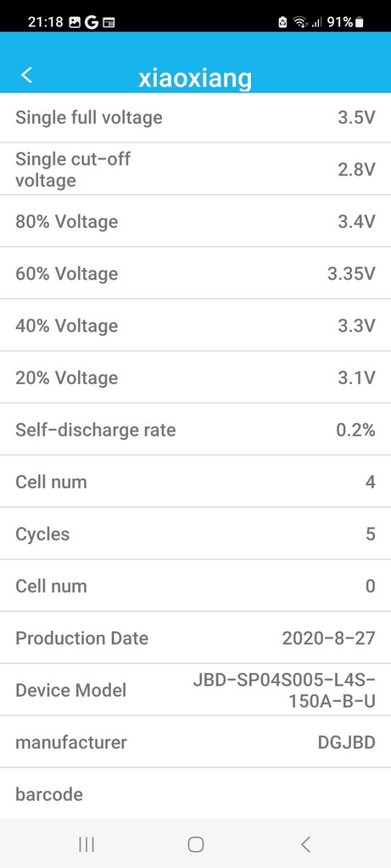The width and height of the screenshot is (391, 868).
Task: Open the Single cut-off voltage setting
Action: point(195,170)
